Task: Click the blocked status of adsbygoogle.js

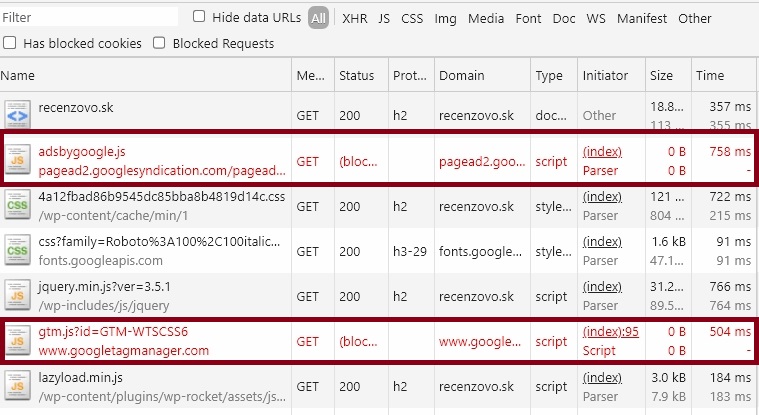Action: (358, 161)
